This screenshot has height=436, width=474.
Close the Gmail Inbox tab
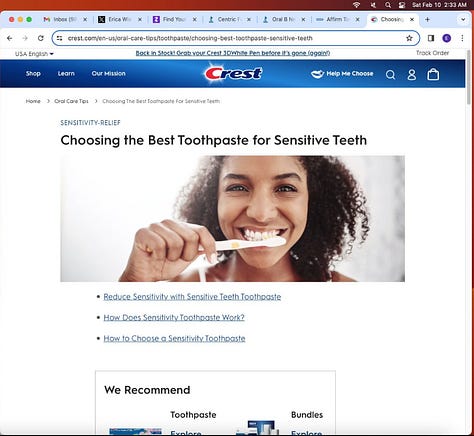[x=85, y=20]
